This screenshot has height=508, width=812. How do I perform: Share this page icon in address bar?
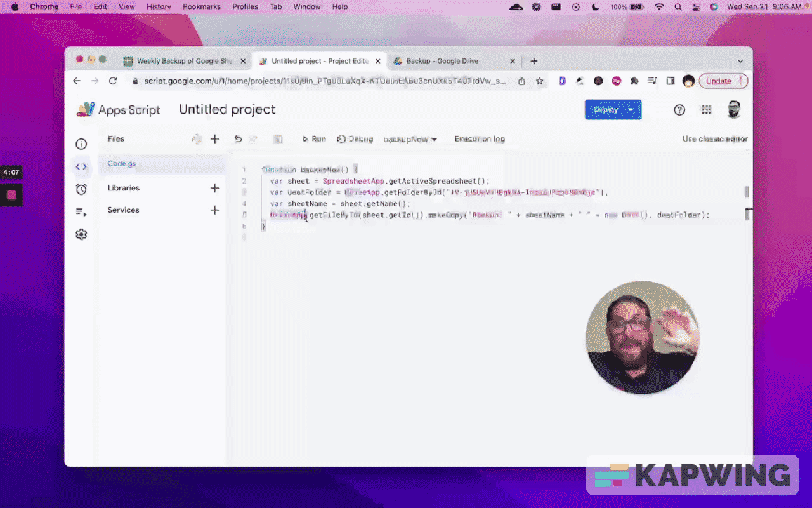coord(521,81)
